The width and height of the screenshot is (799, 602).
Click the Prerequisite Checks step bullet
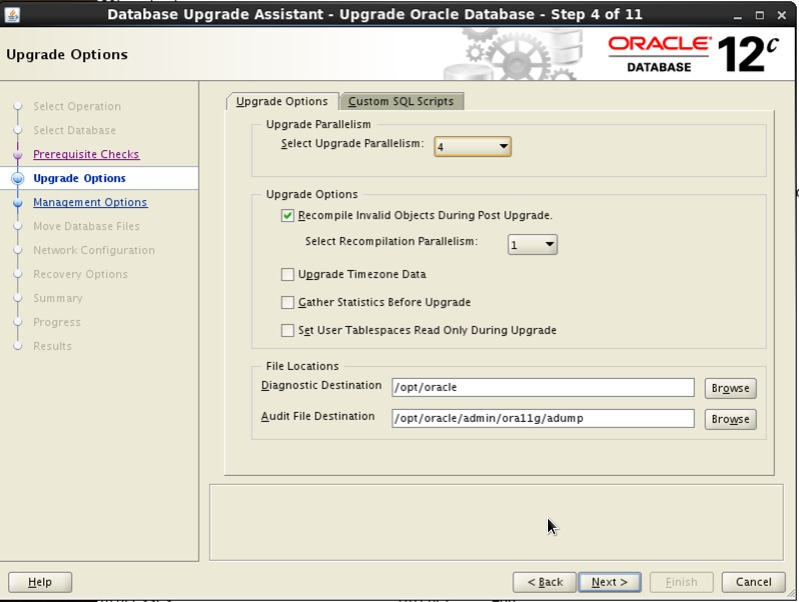(x=18, y=154)
